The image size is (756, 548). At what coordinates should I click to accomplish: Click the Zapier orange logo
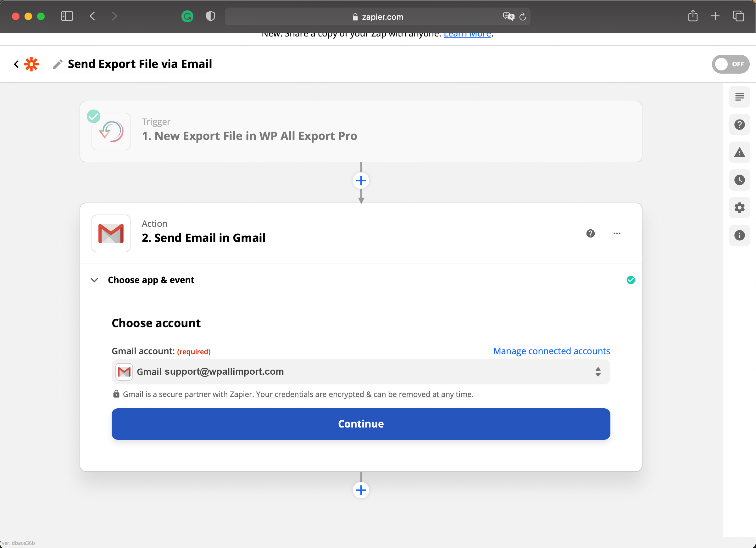click(32, 64)
